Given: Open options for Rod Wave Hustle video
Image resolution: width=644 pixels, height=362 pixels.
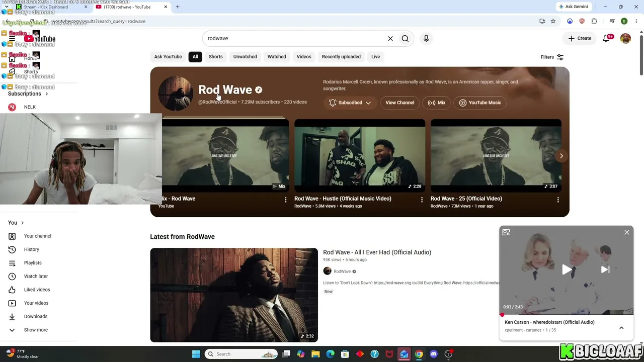Looking at the screenshot, I should (422, 200).
